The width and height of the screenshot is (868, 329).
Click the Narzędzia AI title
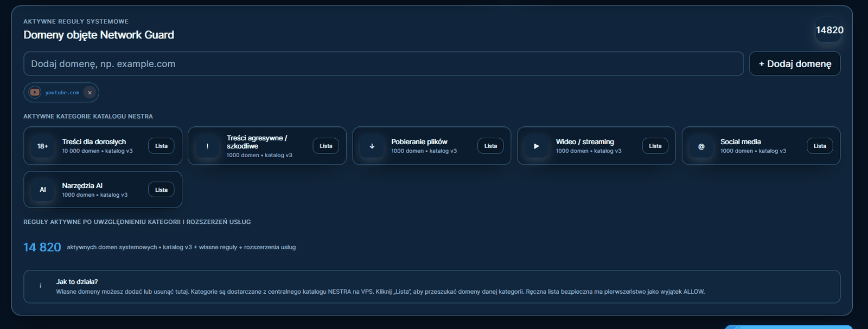[x=82, y=185]
